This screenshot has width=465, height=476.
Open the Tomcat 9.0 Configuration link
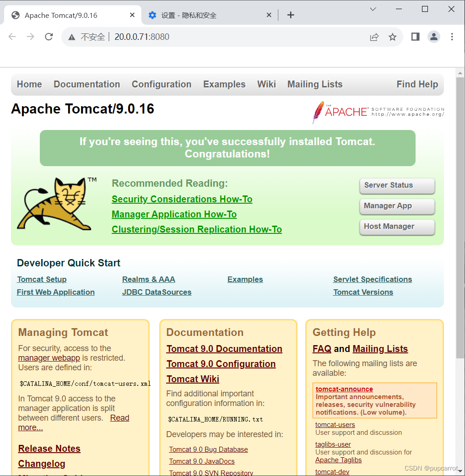[x=221, y=364]
